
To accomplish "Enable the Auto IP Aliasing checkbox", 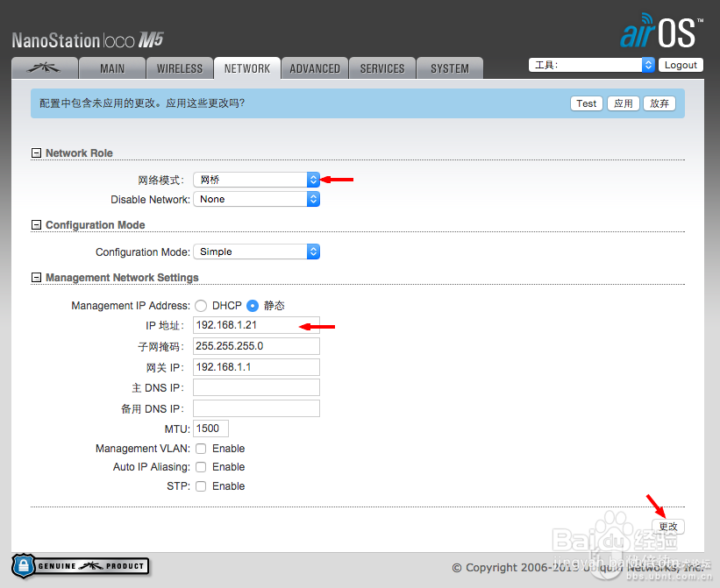I will pyautogui.click(x=201, y=467).
